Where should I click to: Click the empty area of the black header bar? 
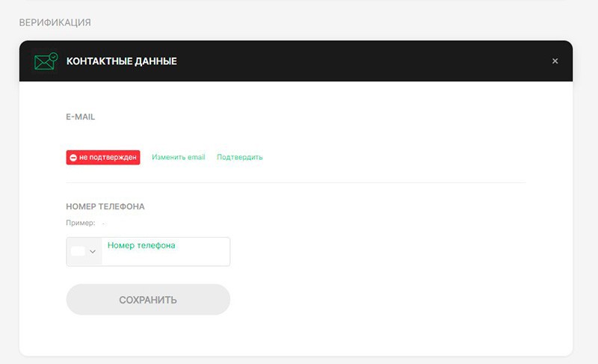point(359,61)
